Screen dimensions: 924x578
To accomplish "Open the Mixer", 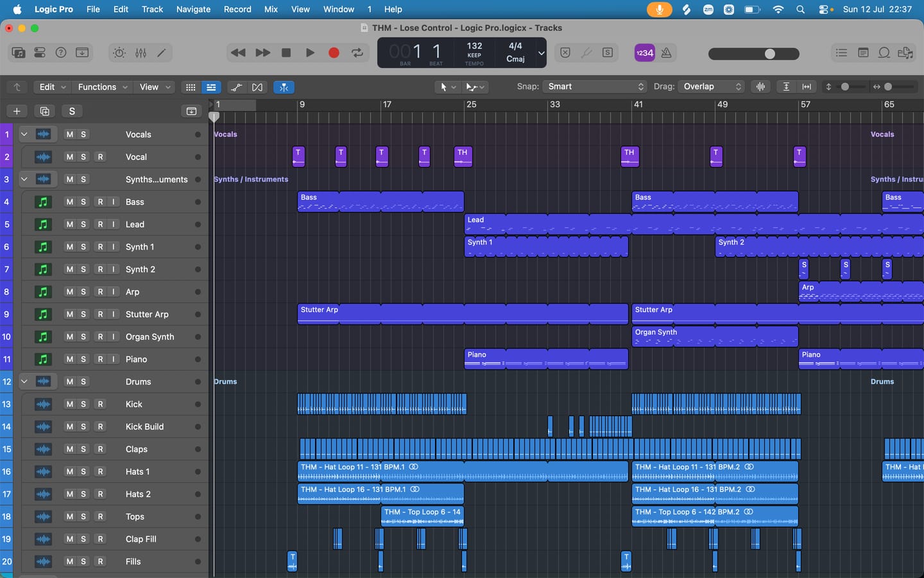I will [x=141, y=53].
